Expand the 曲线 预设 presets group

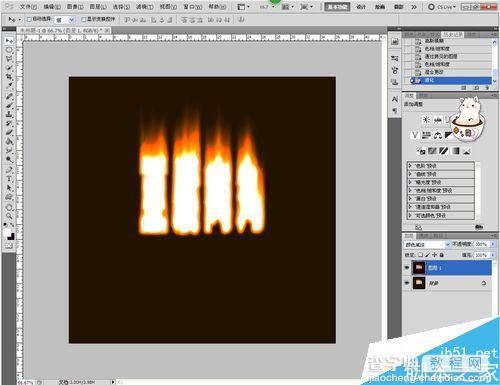click(440, 174)
